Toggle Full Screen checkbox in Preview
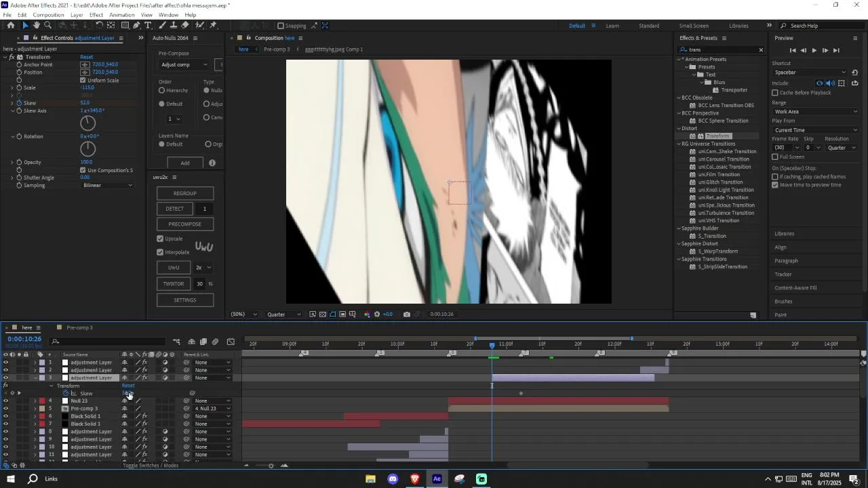868x488 pixels. 775,157
